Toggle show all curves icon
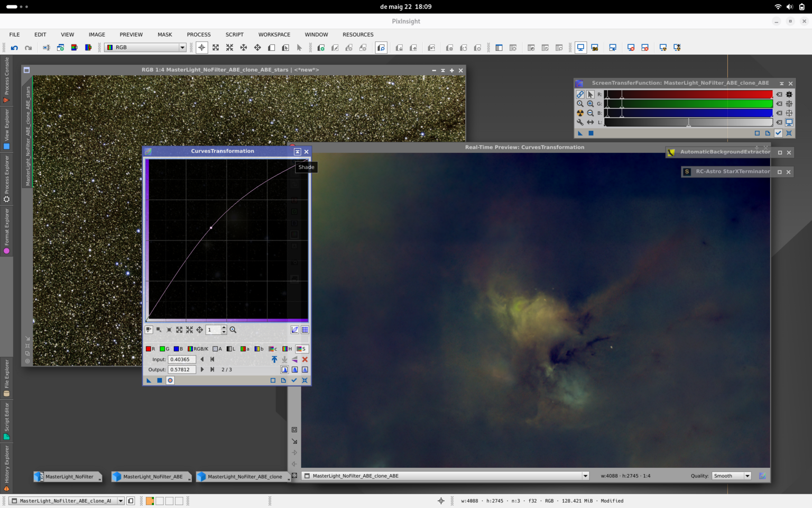 pos(294,330)
